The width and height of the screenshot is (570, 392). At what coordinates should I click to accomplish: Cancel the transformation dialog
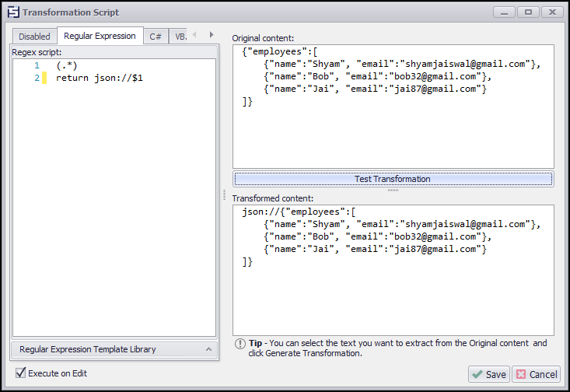click(537, 374)
